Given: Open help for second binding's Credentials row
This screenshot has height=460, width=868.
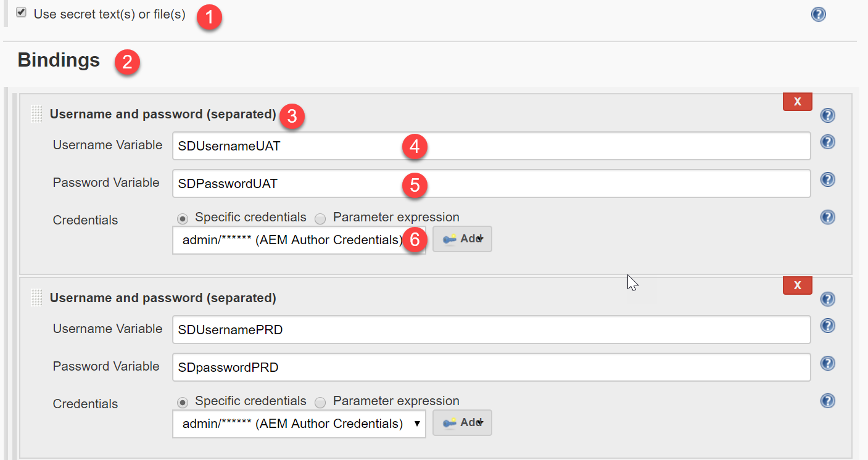Looking at the screenshot, I should (x=828, y=401).
